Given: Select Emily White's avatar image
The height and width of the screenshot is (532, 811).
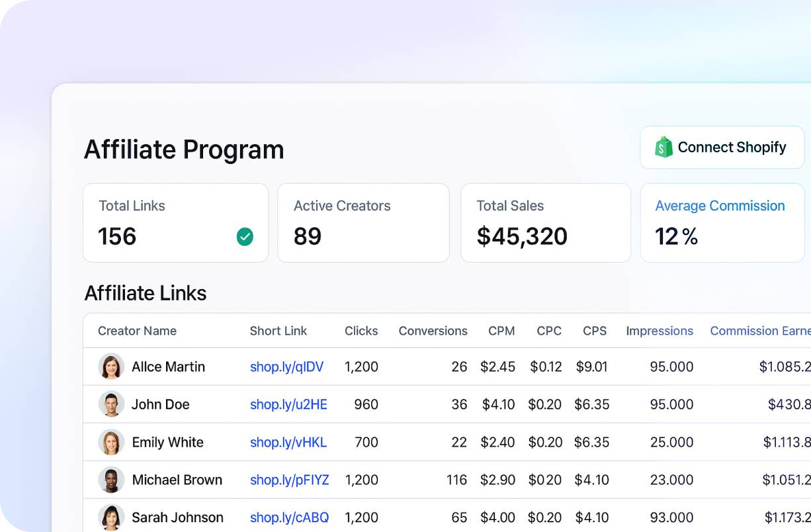Looking at the screenshot, I should coord(111,442).
